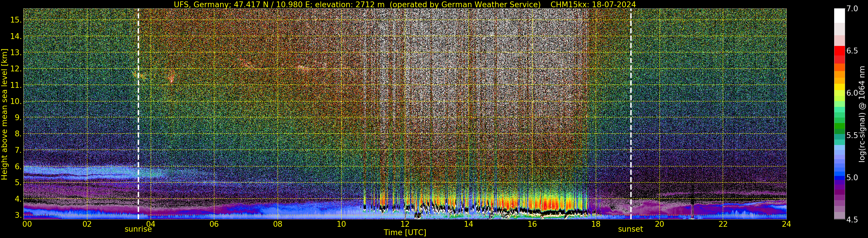This screenshot has height=238, width=868.
Task: Click the 'Time [UTC]' axis label
Action: (x=405, y=233)
